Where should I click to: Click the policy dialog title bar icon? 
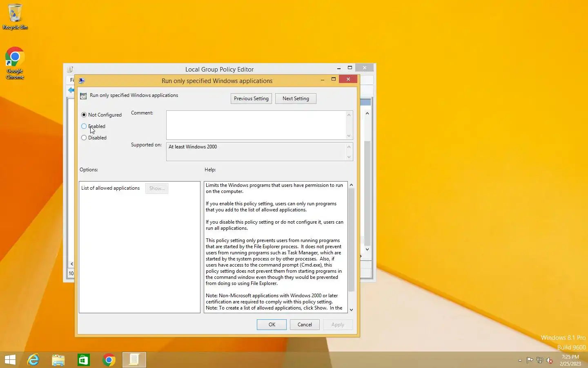(82, 81)
